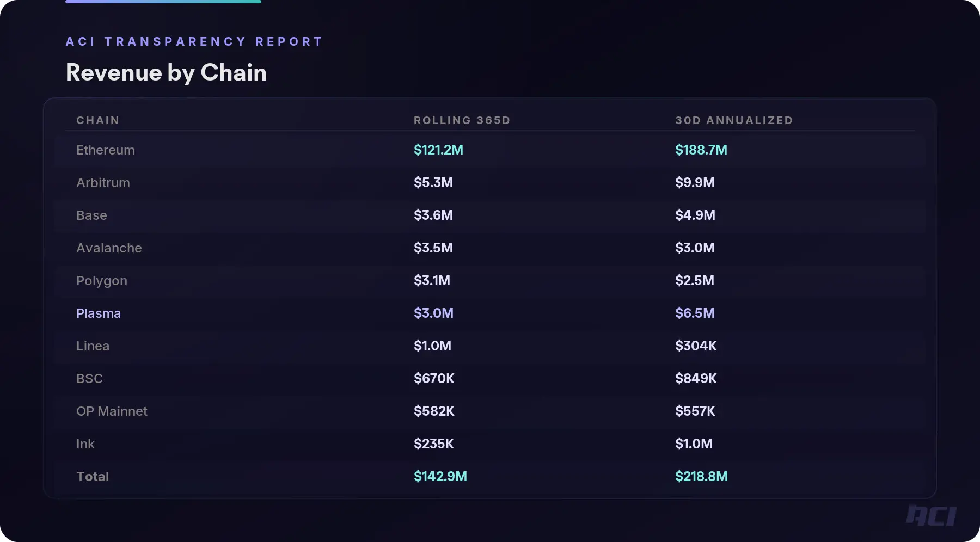Click the ROLLING 365D column header

462,120
